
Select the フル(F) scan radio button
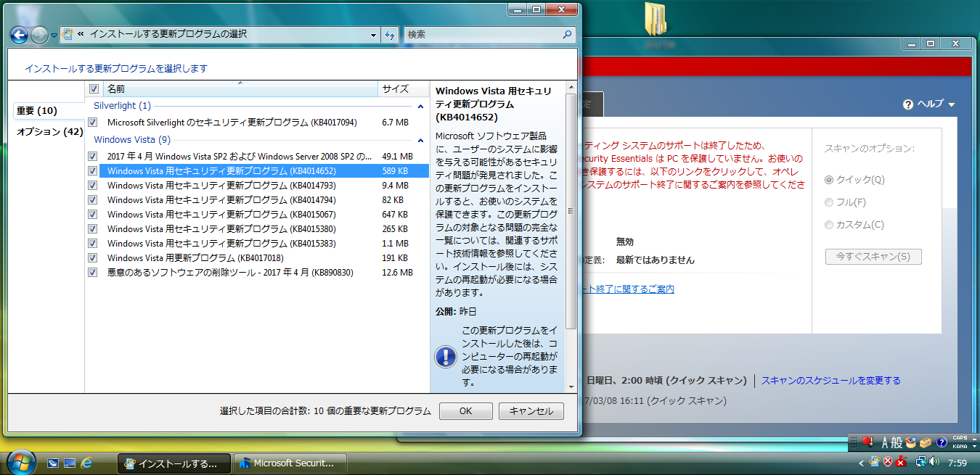click(x=829, y=202)
